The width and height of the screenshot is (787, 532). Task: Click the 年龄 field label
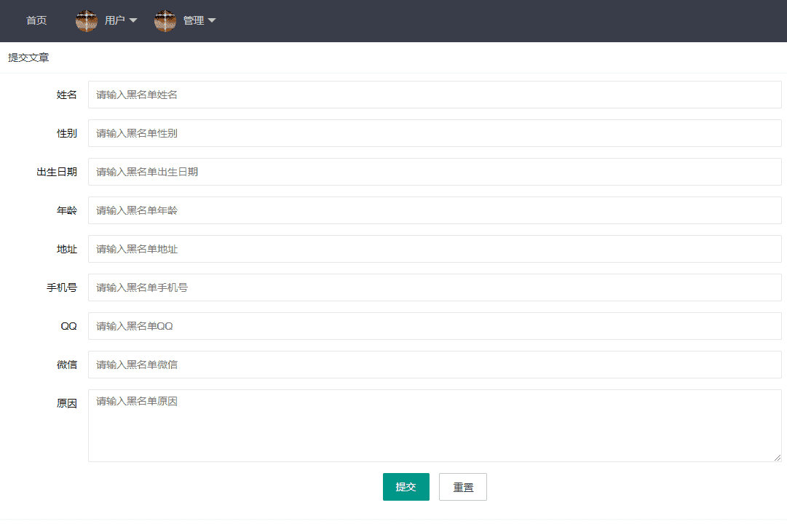point(67,210)
